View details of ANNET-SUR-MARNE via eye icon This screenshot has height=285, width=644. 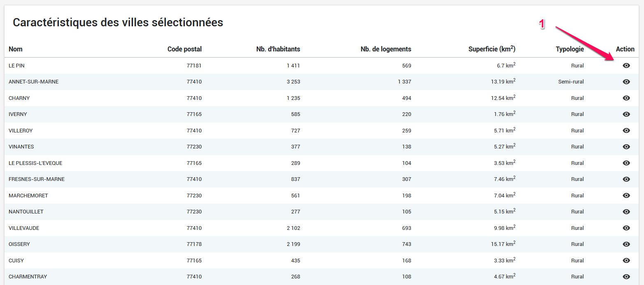click(626, 82)
